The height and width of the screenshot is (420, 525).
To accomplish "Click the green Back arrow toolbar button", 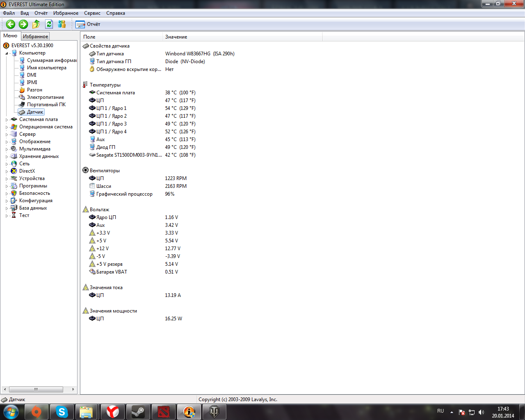I will [x=11, y=24].
